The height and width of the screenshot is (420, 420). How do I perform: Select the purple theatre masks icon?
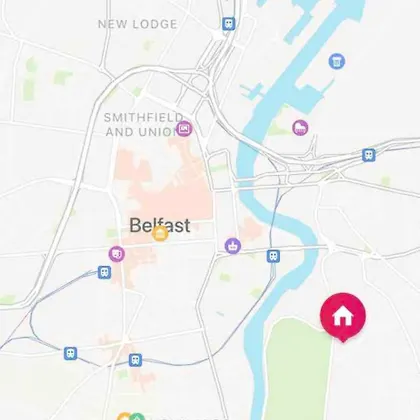pyautogui.click(x=117, y=254)
